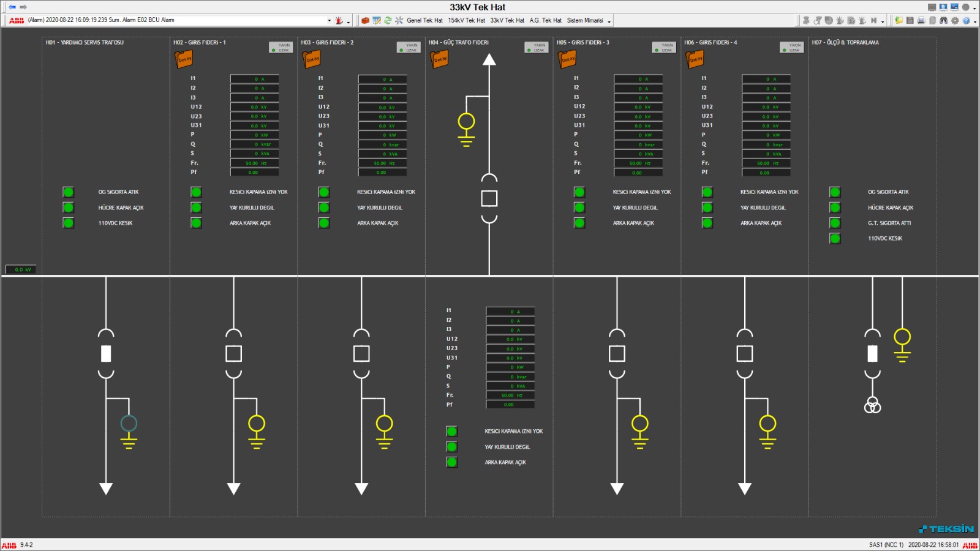Click H01 OG Sigorta Atik green indicator
The height and width of the screenshot is (551, 980).
click(x=69, y=192)
